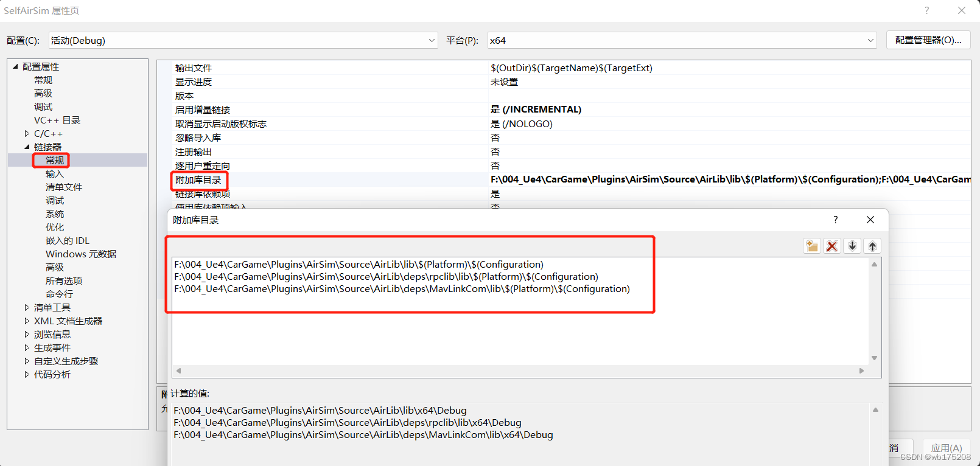Move line up with up arrow icon
This screenshot has width=980, height=466.
click(872, 246)
